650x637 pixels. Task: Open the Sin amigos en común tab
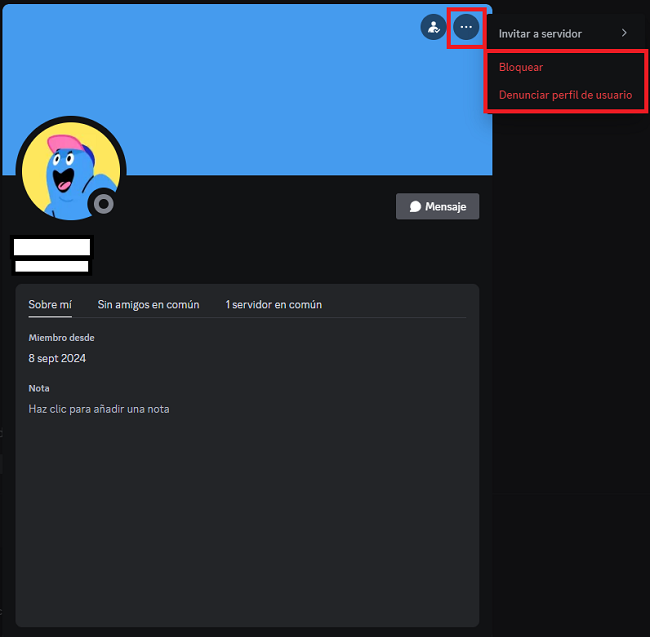[148, 304]
